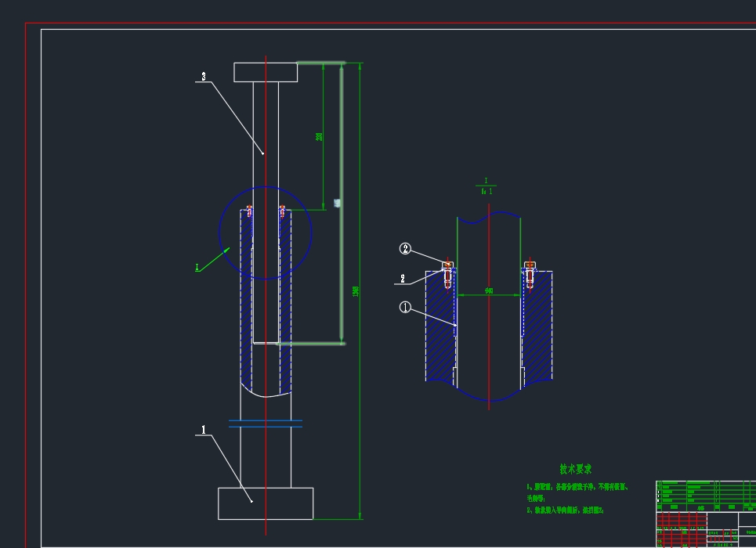This screenshot has height=548, width=756.
Task: Select the part label 3 at upper left
Action: (x=204, y=77)
